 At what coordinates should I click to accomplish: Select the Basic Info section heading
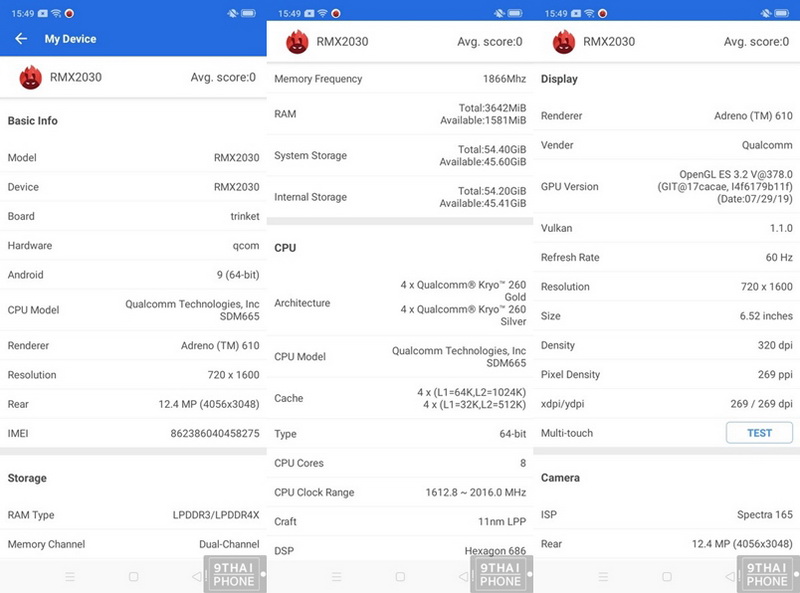coord(33,121)
